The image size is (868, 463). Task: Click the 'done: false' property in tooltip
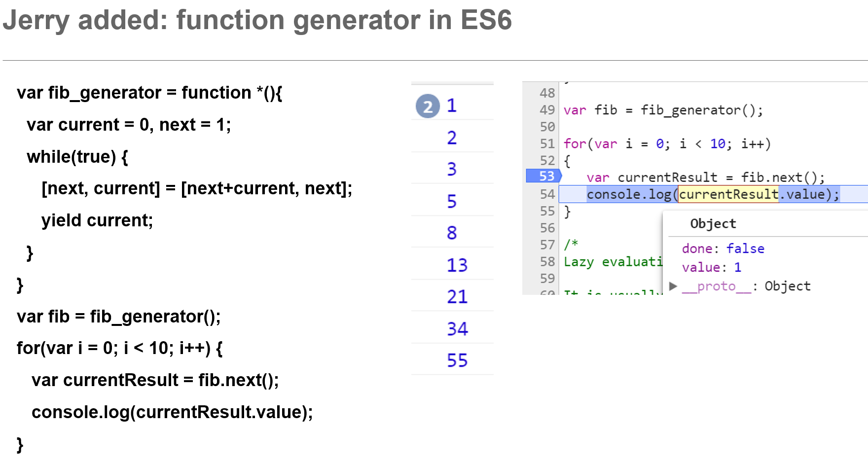pos(723,249)
